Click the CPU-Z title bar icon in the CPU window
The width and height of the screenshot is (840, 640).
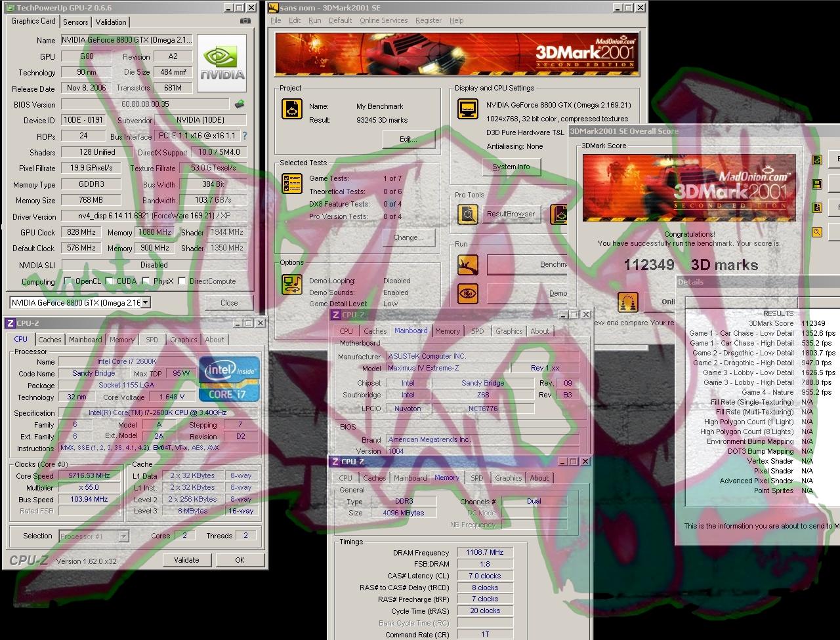click(9, 323)
